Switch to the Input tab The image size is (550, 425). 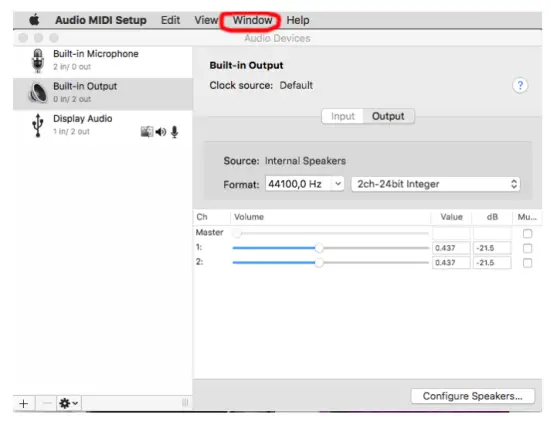tap(343, 116)
